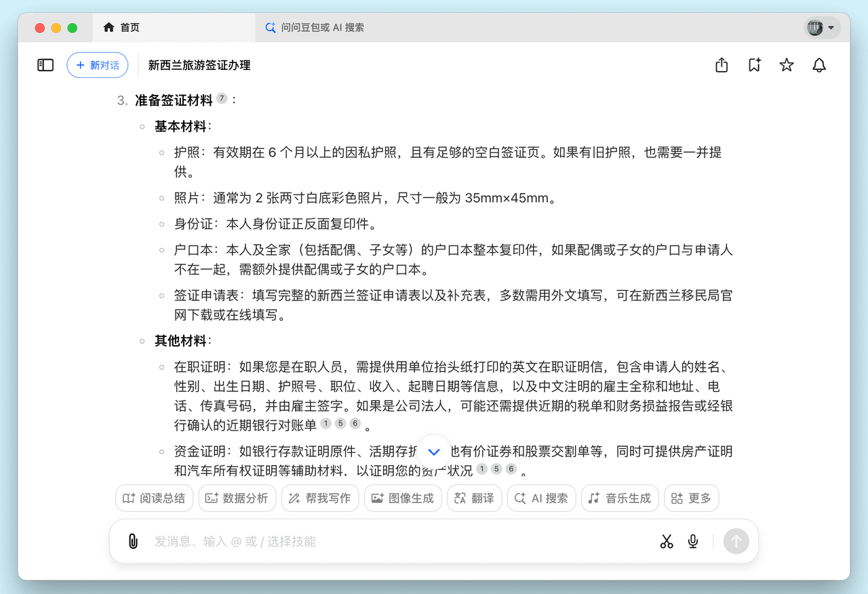868x594 pixels.
Task: Expand the 更多 skills menu
Action: click(691, 498)
